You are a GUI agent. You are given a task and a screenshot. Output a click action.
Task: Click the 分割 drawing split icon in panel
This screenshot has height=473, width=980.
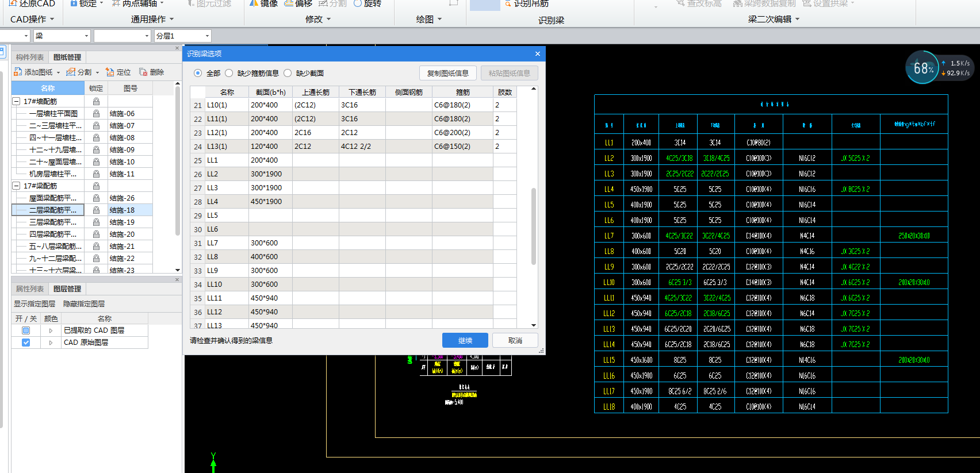click(x=71, y=72)
